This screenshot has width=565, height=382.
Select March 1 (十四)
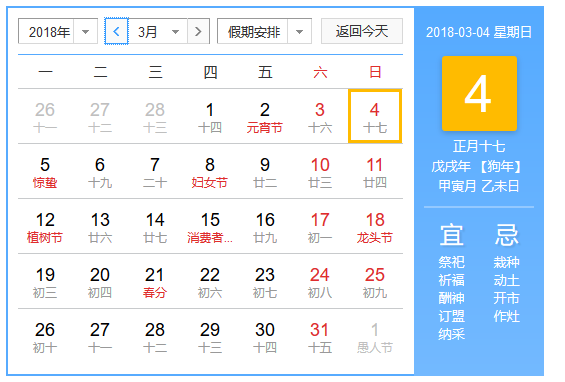210,117
